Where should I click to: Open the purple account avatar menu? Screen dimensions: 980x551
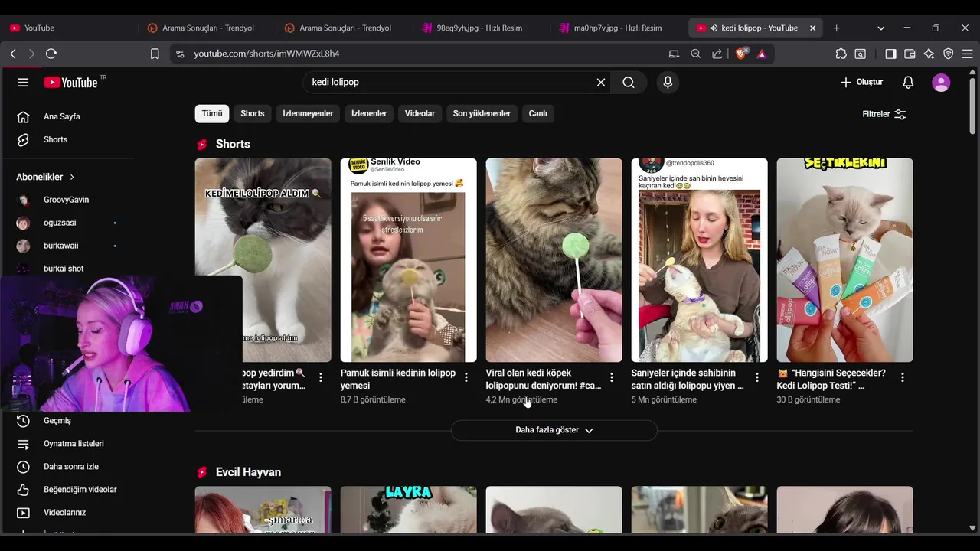click(x=941, y=83)
